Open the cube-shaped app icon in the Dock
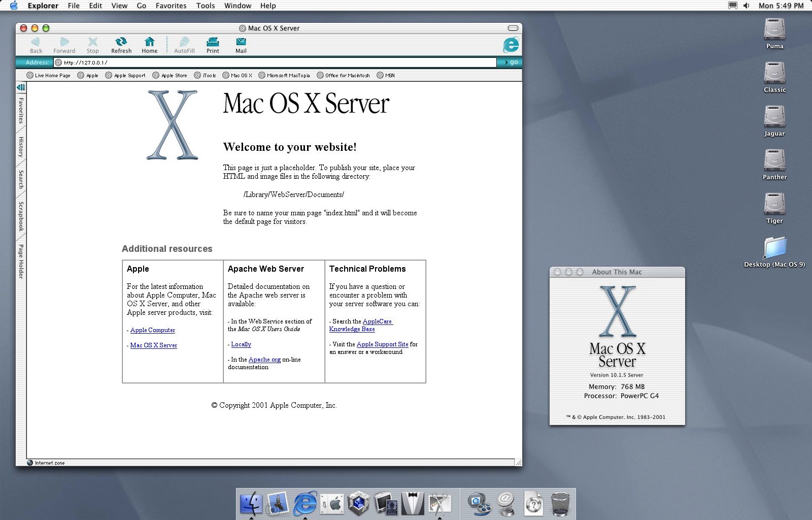 click(359, 504)
